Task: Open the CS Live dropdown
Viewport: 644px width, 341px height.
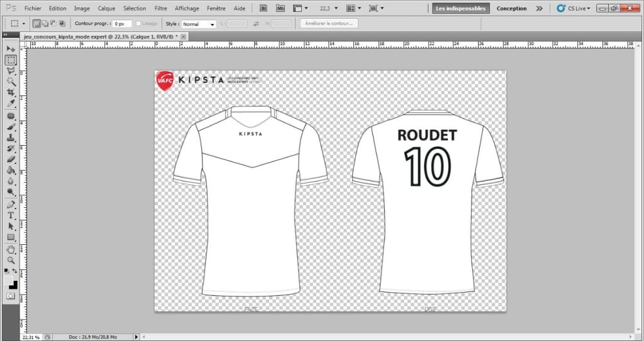Action: (574, 9)
